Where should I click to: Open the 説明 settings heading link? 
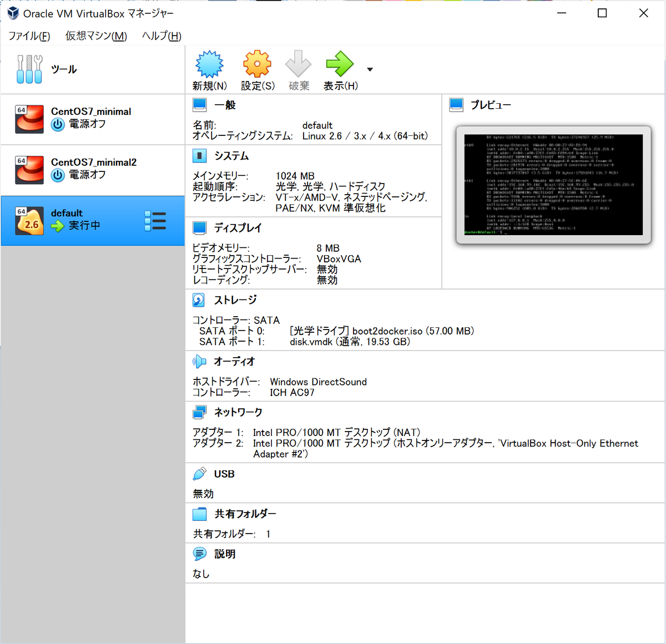(225, 554)
